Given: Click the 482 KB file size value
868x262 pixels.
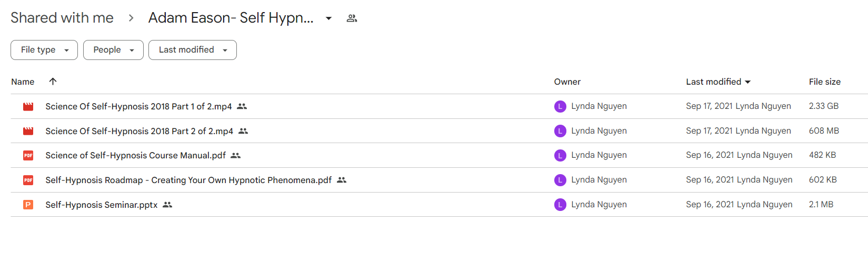Looking at the screenshot, I should 823,155.
